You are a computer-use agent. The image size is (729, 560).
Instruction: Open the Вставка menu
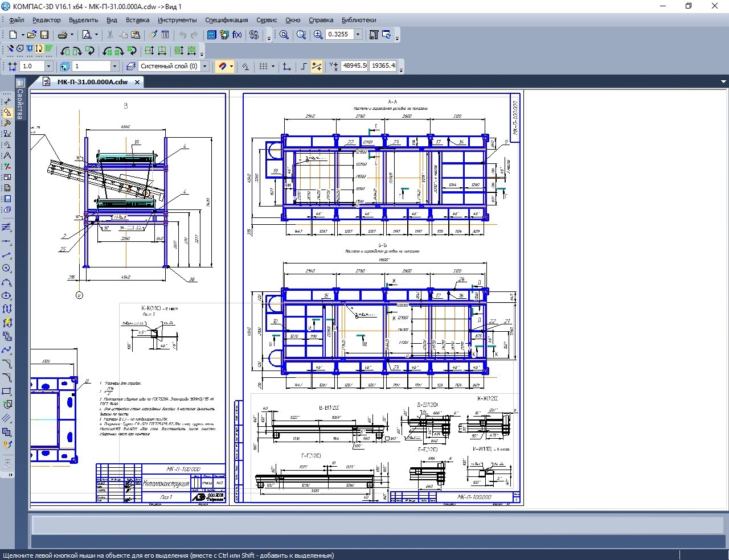(137, 20)
